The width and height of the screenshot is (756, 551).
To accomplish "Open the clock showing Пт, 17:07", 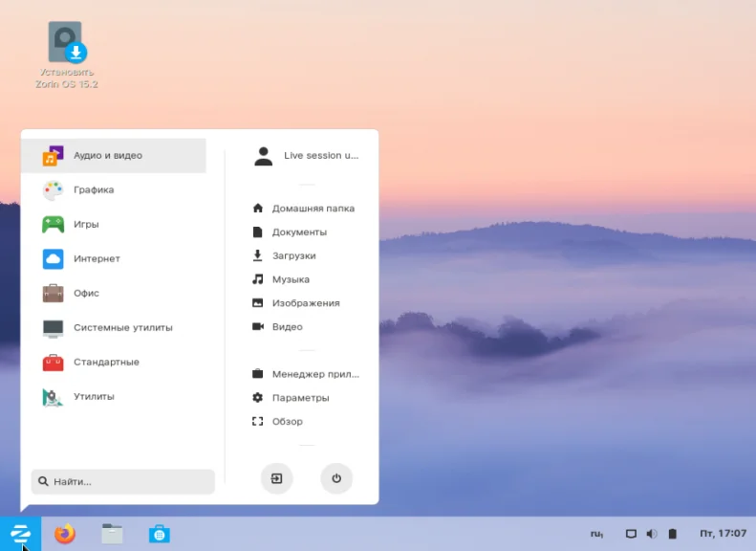I will coord(723,533).
